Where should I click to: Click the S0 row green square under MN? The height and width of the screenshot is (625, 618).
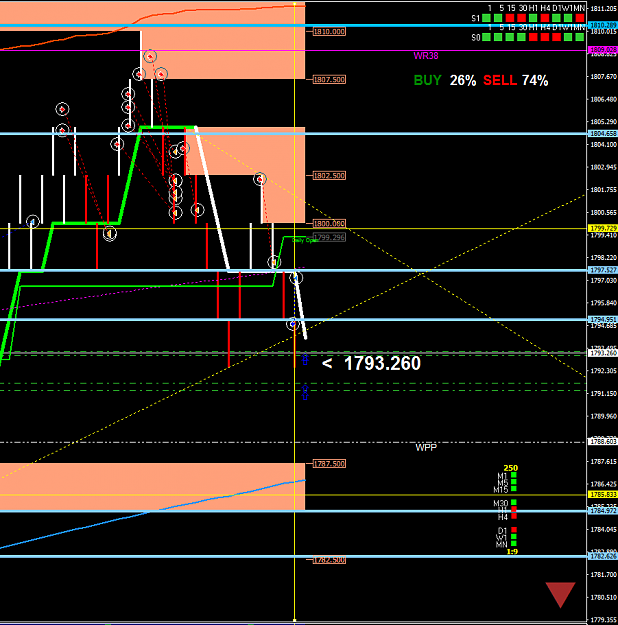pyautogui.click(x=580, y=37)
